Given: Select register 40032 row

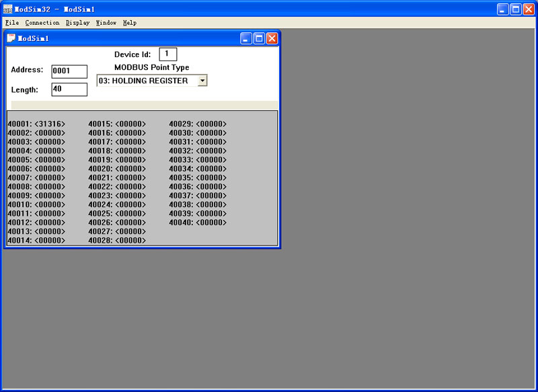Looking at the screenshot, I should point(198,151).
